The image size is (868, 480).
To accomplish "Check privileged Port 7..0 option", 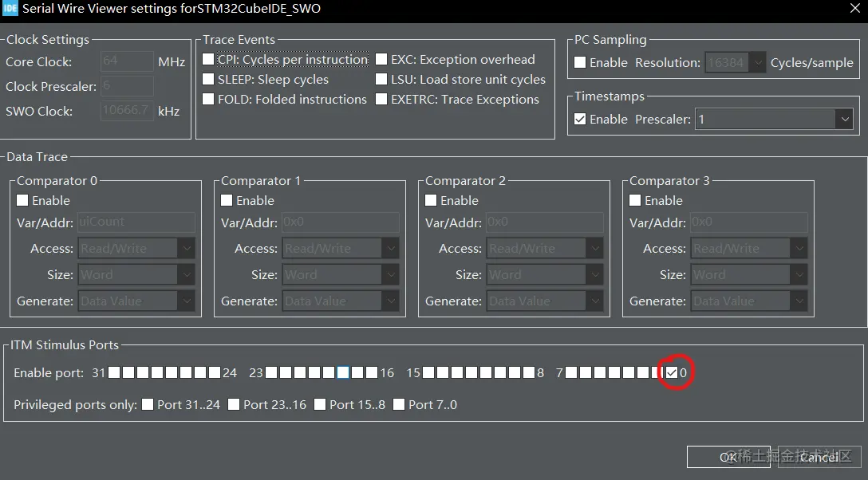I will point(399,405).
